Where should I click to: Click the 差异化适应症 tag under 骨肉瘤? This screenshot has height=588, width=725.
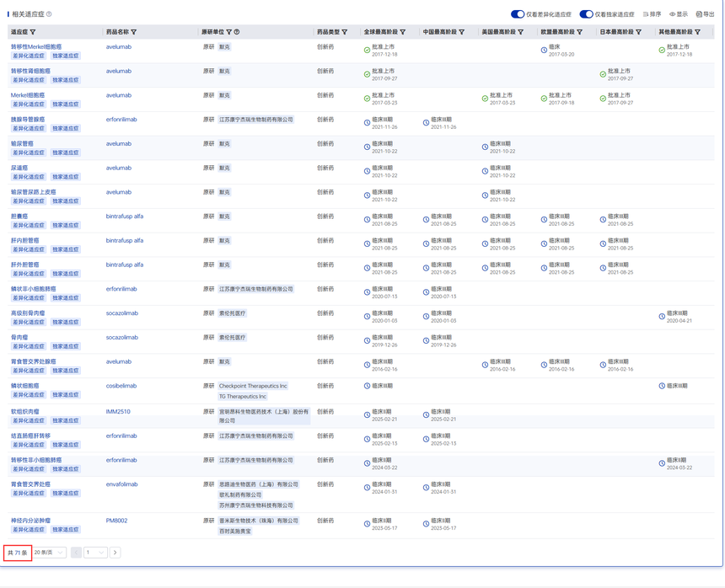[x=29, y=346]
